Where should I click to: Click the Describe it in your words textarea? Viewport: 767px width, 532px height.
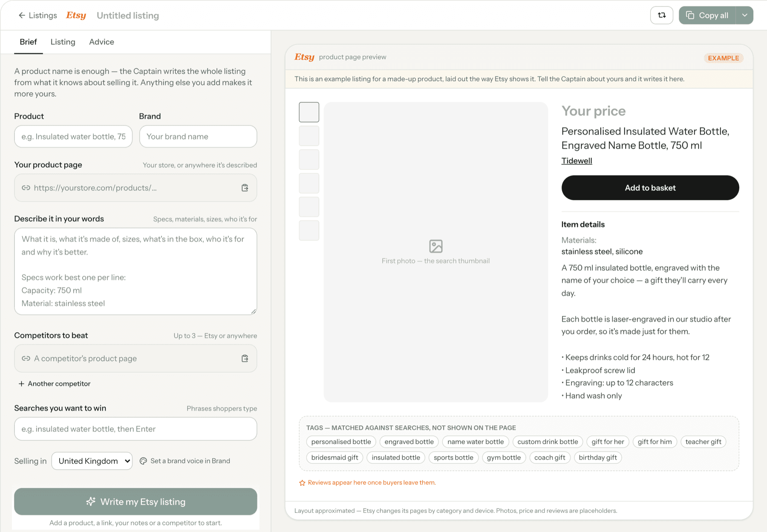pyautogui.click(x=136, y=271)
